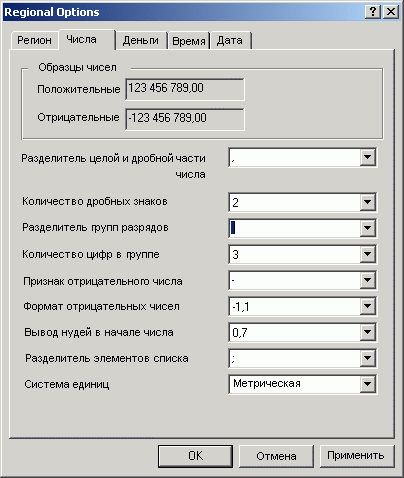Image resolution: width=404 pixels, height=478 pixels.
Task: Open Формат отрицательных чисел dropdown
Action: (367, 306)
